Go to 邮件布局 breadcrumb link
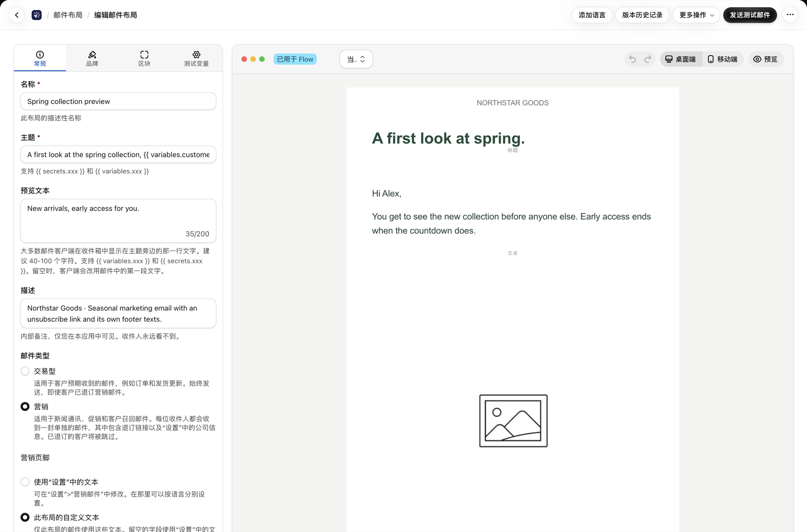This screenshot has height=532, width=807. click(68, 15)
